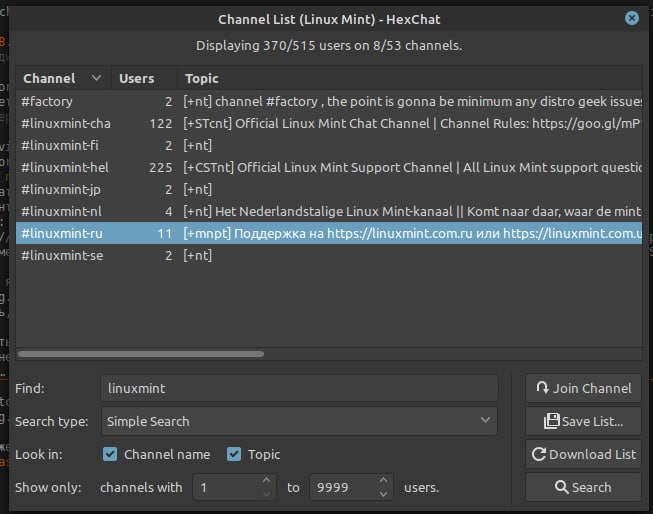The image size is (653, 514).
Task: Select the #factory channel row
Action: coord(329,101)
